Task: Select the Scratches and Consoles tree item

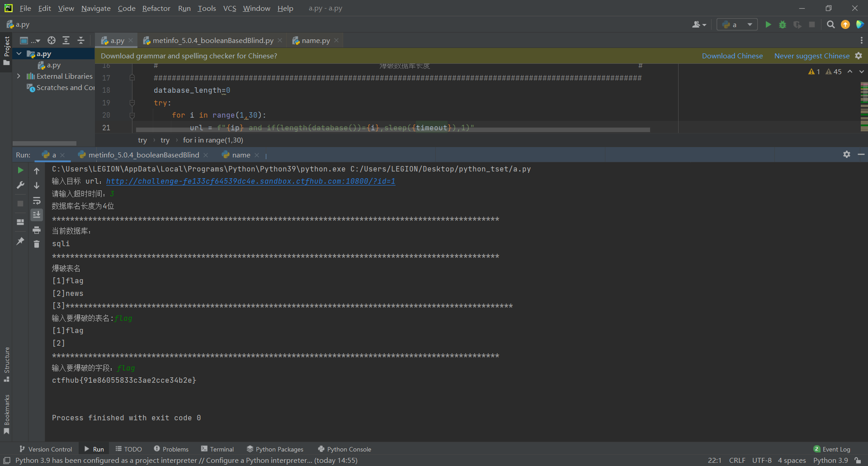Action: point(61,87)
